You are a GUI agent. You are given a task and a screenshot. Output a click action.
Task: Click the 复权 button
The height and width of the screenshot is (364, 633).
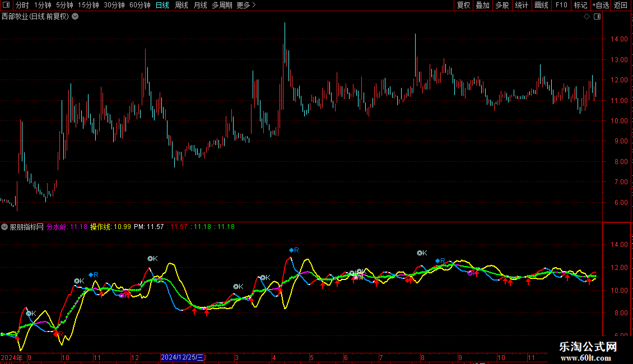(463, 5)
